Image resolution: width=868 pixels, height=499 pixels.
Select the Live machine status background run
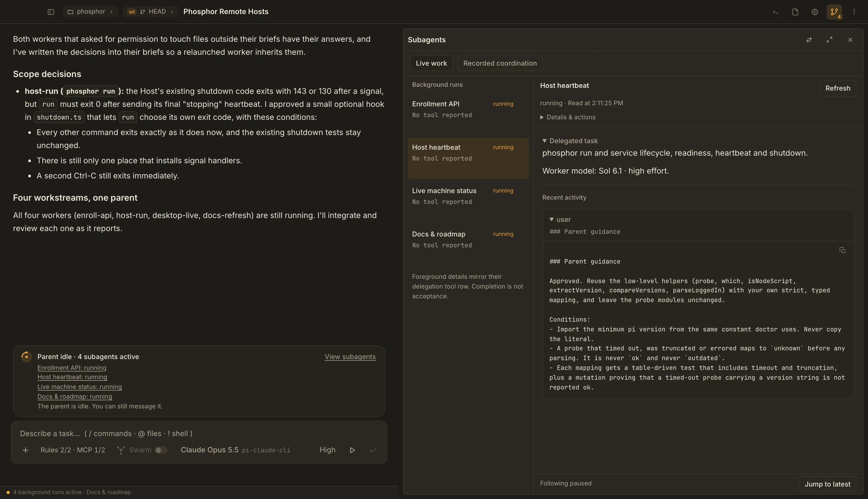(468, 201)
